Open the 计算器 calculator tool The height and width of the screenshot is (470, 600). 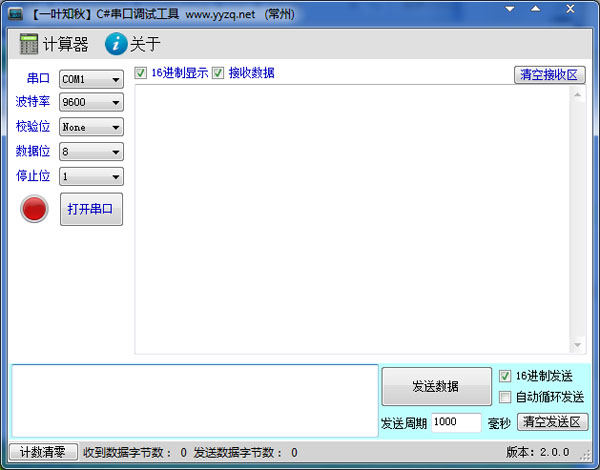point(54,44)
